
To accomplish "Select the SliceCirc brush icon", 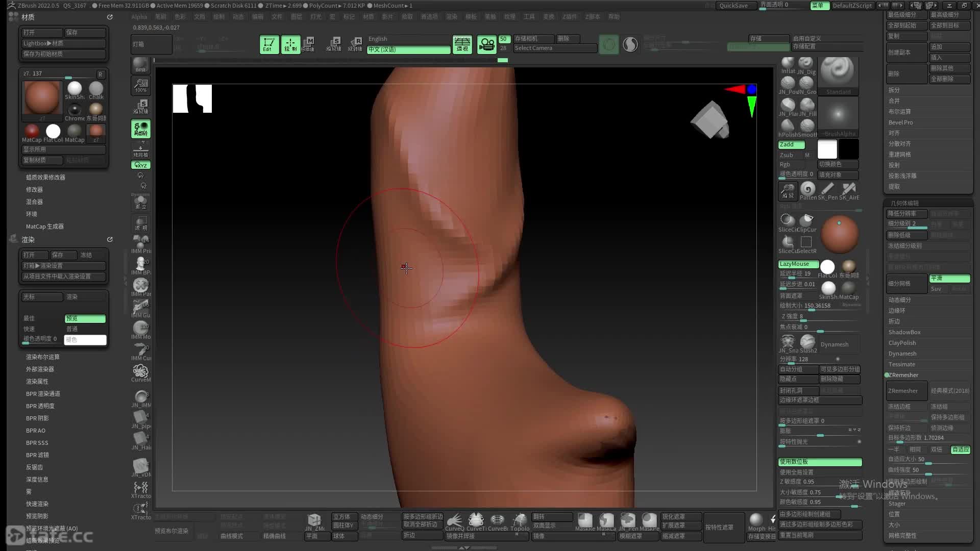I will pos(788,222).
